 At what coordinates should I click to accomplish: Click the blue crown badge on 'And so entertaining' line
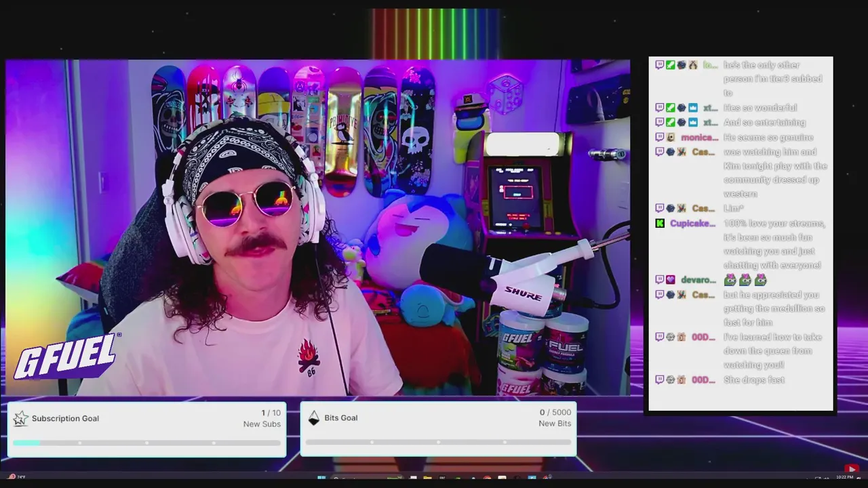coord(692,122)
